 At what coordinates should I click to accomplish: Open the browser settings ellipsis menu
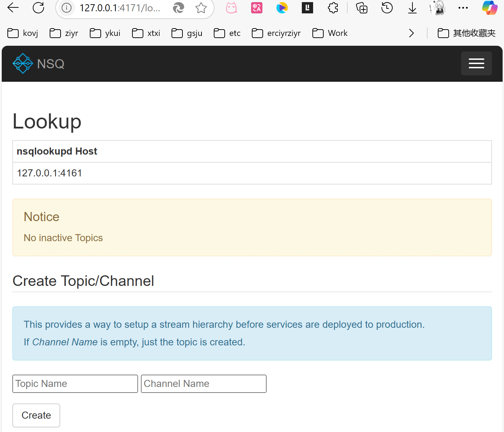point(463,8)
